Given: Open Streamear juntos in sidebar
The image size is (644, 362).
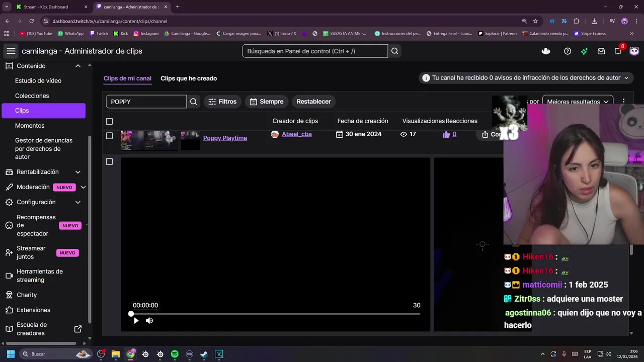Looking at the screenshot, I should [31, 252].
